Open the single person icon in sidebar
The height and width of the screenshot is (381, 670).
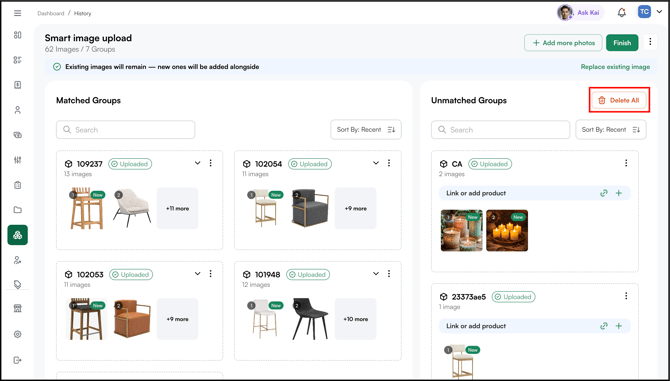point(18,110)
